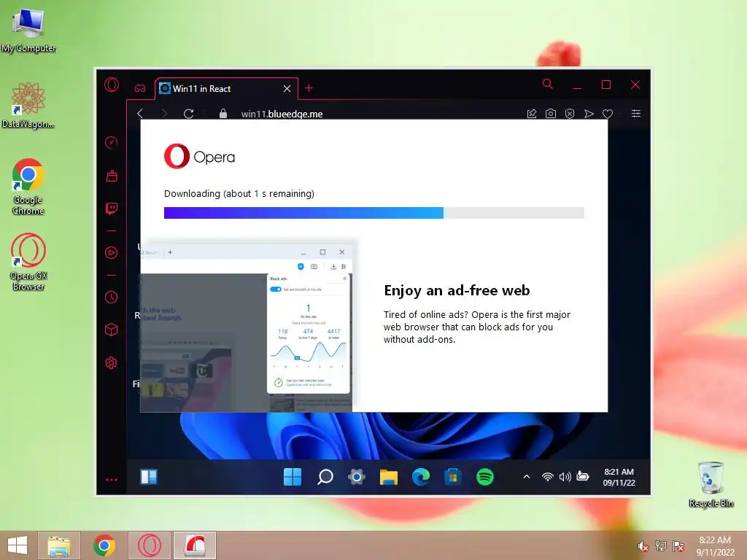Screen dimensions: 747x560
Task: Open GX Cleaner sidebar icon
Action: coord(112,176)
